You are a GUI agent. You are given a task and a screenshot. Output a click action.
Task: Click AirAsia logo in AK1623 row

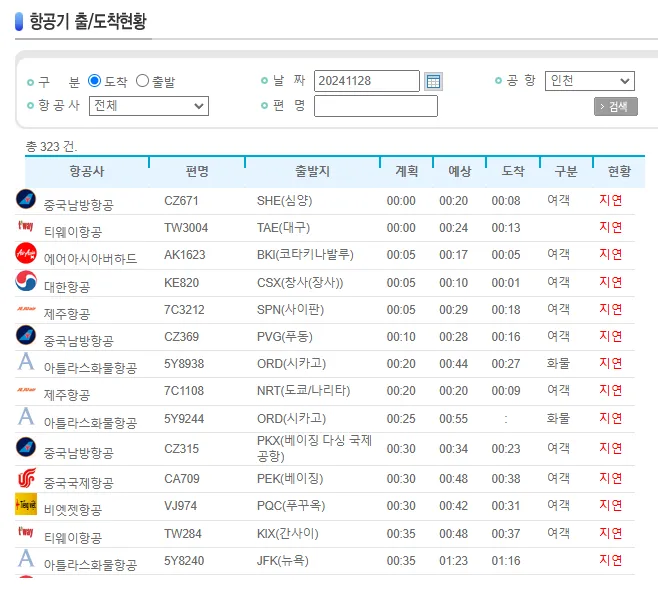26,253
